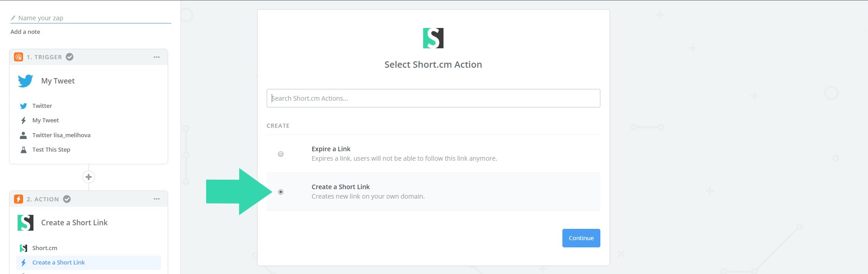Click the Continue button

pyautogui.click(x=581, y=238)
